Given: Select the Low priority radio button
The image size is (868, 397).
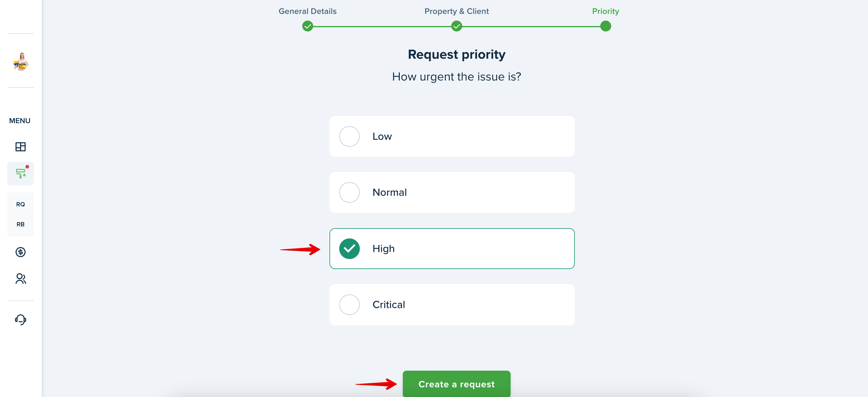Looking at the screenshot, I should 350,136.
